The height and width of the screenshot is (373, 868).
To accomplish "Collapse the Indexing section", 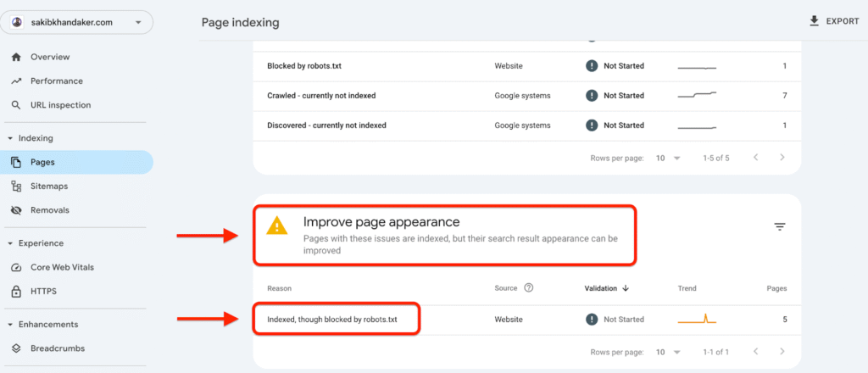I will [10, 138].
